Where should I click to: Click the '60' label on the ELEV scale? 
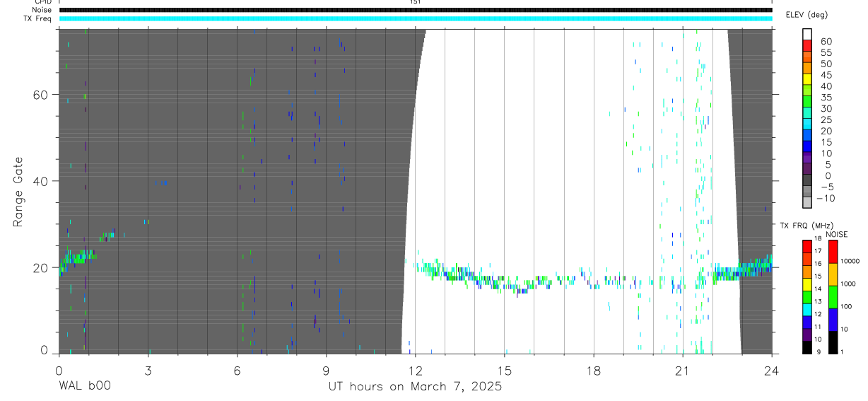tap(826, 41)
